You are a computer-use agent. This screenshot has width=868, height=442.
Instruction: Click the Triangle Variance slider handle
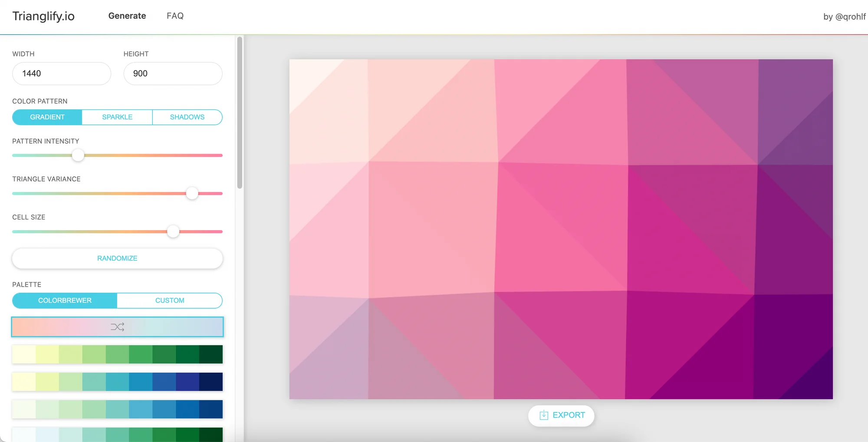(192, 193)
